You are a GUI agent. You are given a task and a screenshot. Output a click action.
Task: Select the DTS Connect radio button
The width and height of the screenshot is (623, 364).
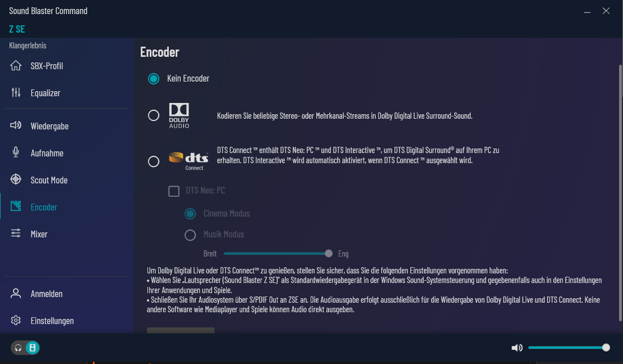(x=154, y=161)
